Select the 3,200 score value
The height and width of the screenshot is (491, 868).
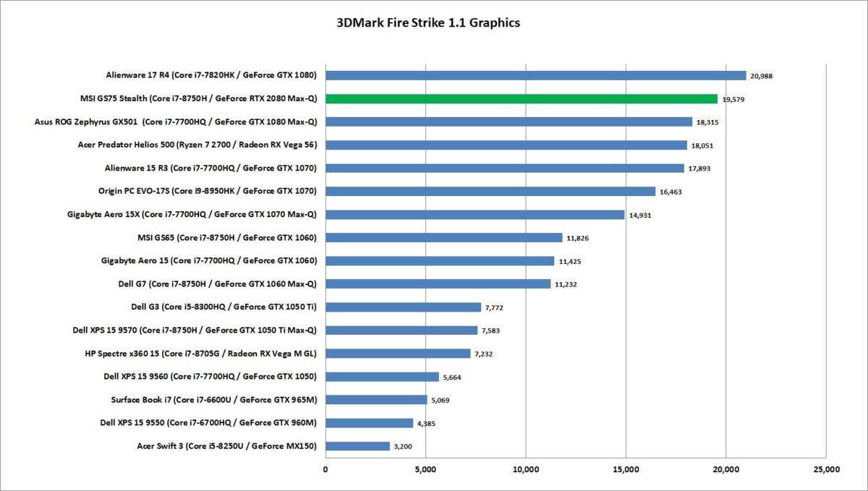[x=404, y=446]
